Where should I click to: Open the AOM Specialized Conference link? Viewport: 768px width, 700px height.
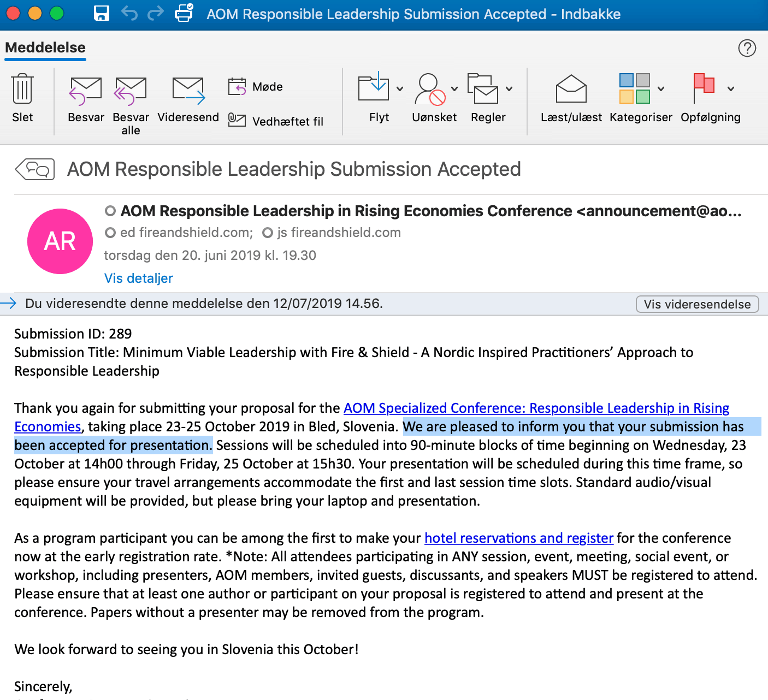[x=536, y=408]
